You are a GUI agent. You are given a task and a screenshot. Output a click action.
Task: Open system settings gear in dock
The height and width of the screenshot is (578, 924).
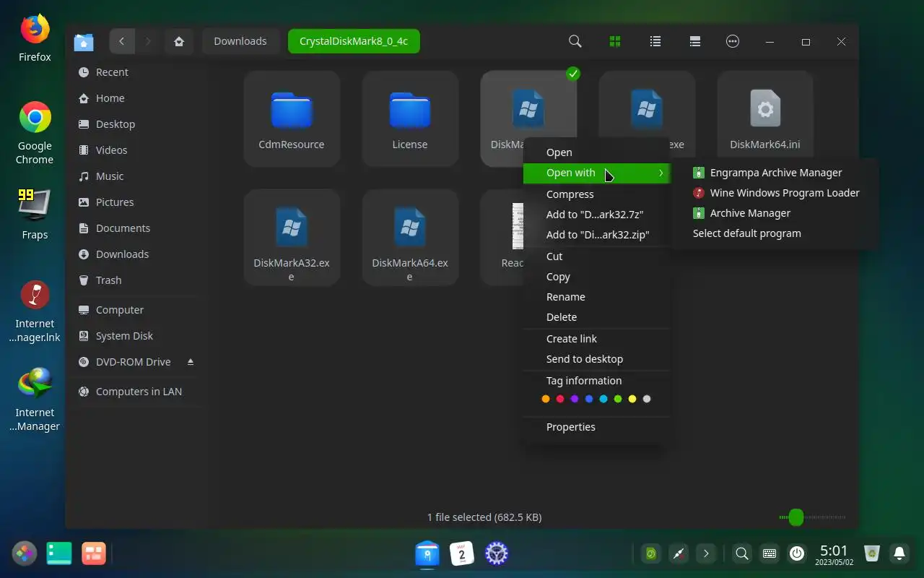point(497,553)
